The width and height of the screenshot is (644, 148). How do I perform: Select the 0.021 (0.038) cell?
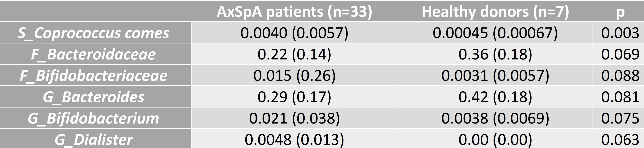click(294, 118)
